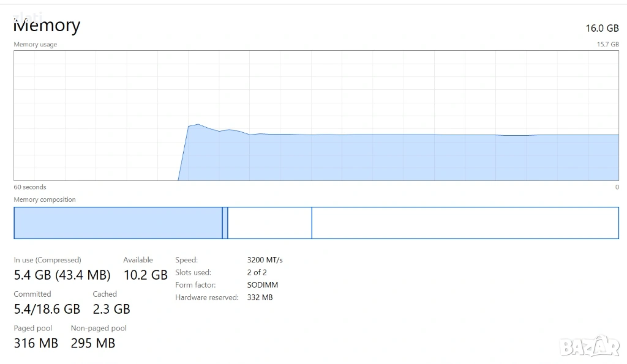Click the Committed value 5.4/18.6 GB
Image resolution: width=627 pixels, height=364 pixels.
[x=47, y=309]
